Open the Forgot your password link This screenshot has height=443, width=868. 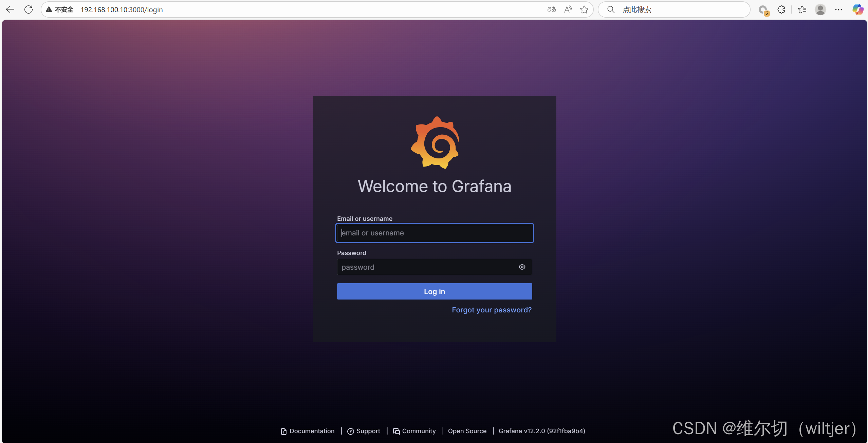click(x=492, y=310)
